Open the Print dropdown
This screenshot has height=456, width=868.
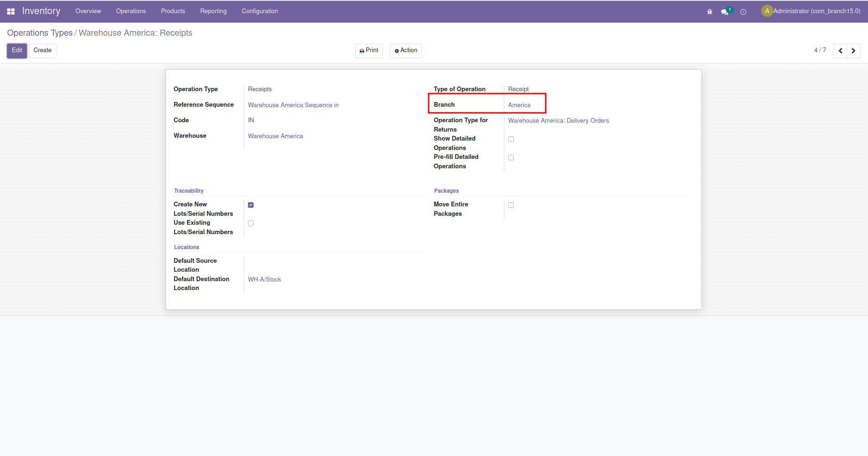pyautogui.click(x=369, y=50)
